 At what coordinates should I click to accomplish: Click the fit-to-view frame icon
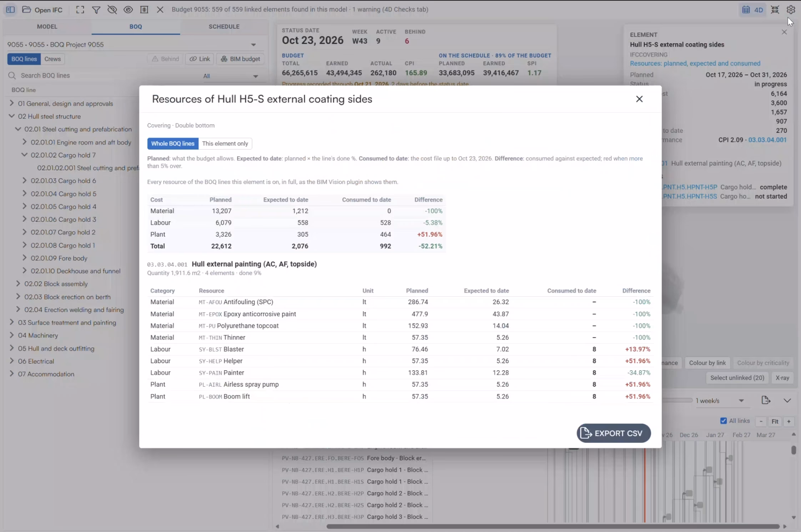(x=80, y=10)
